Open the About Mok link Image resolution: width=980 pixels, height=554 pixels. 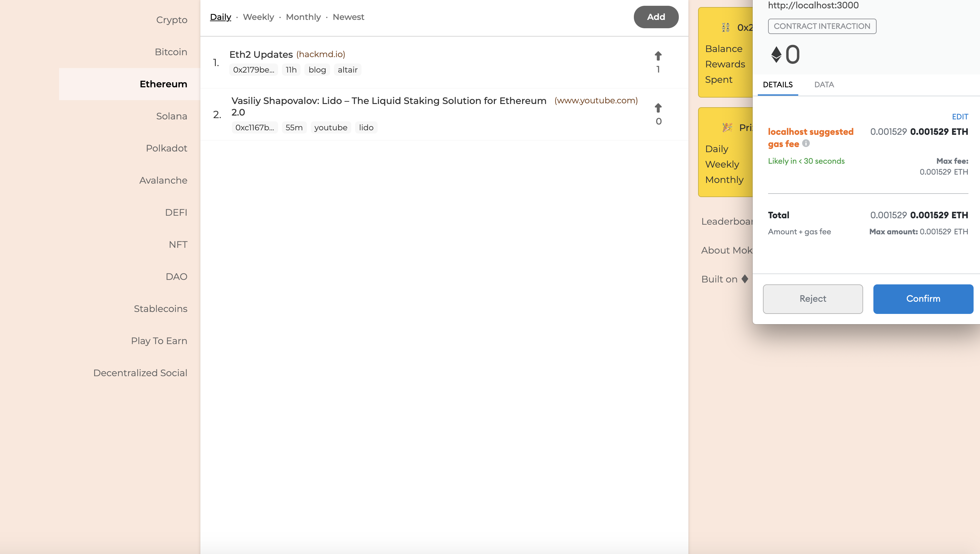[727, 250]
